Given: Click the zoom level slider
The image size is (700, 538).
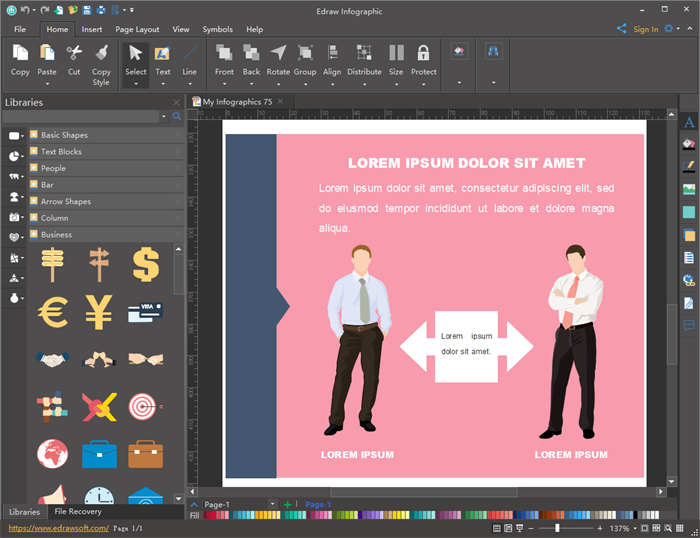Looking at the screenshot, I should (x=557, y=528).
